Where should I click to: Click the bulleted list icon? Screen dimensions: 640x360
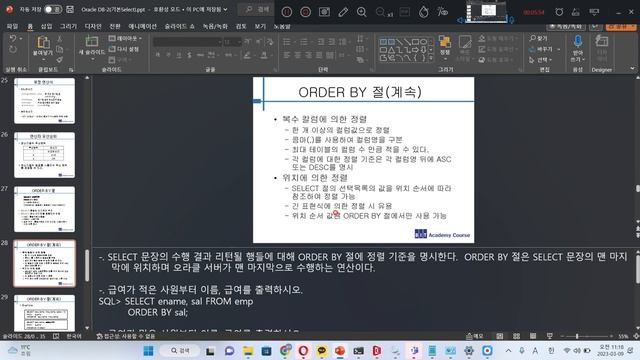click(x=287, y=42)
